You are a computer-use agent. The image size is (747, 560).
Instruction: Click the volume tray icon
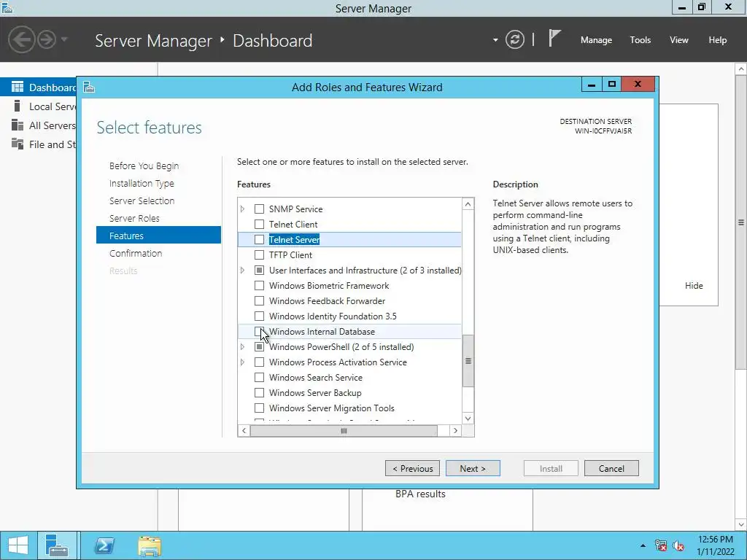point(678,545)
